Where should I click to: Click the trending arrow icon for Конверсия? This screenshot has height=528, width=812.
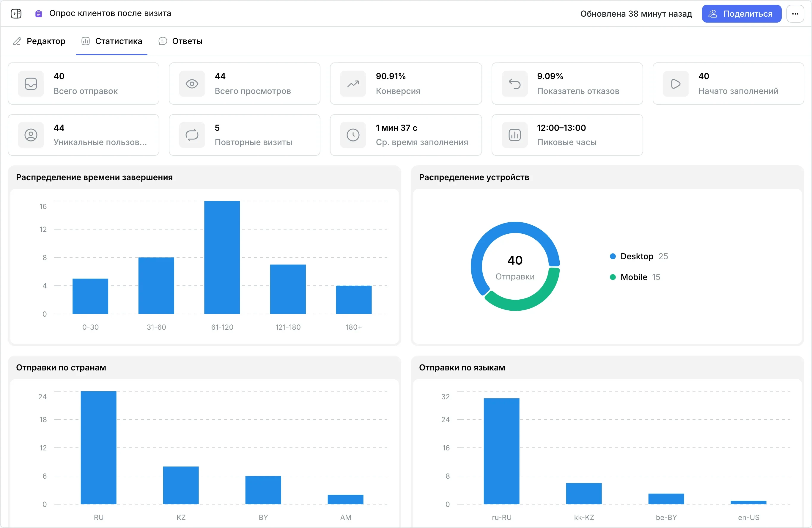pos(353,84)
